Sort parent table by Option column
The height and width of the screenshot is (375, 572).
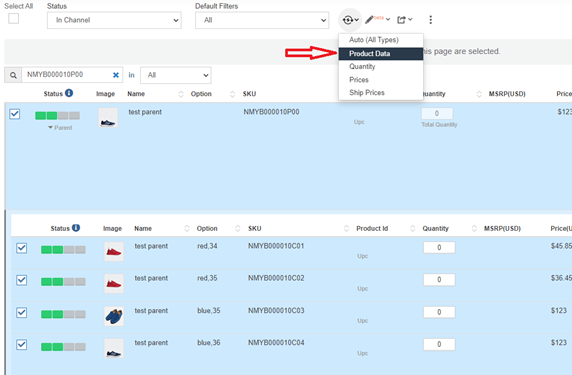(x=232, y=94)
